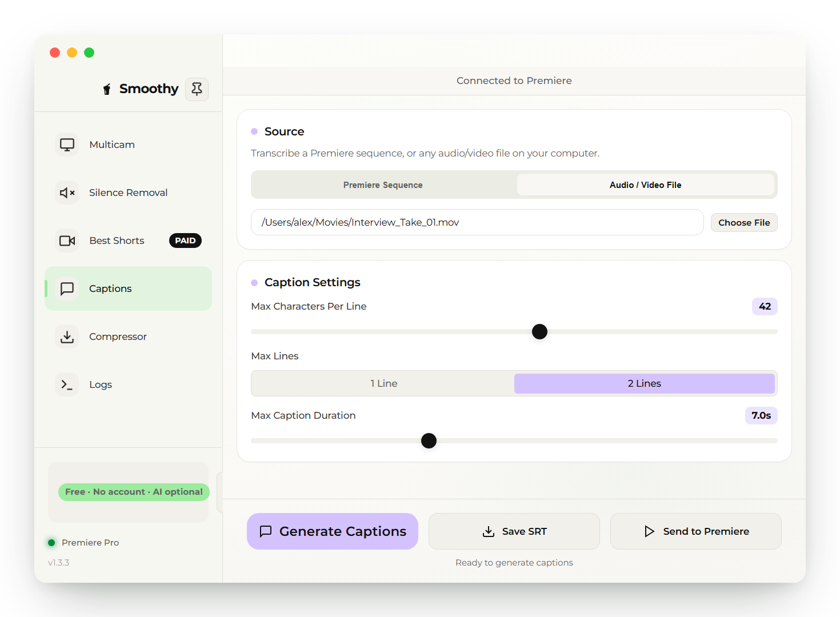Click the file path input field

point(477,222)
